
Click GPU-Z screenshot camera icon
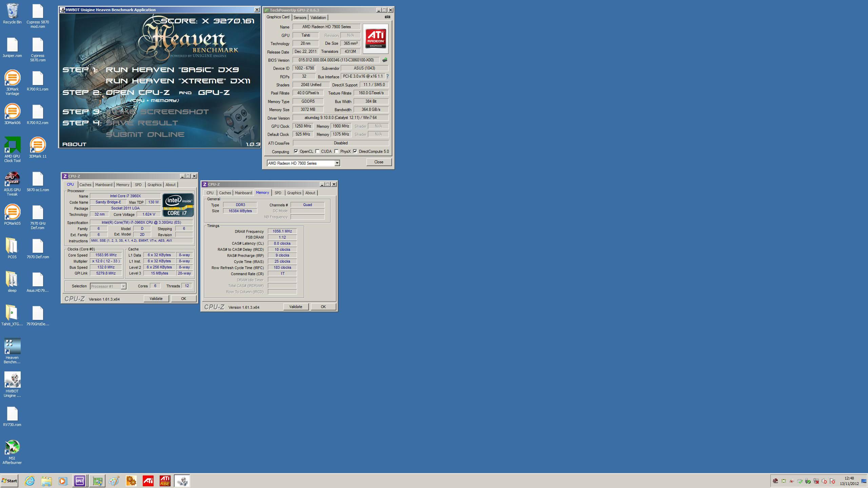click(x=387, y=17)
